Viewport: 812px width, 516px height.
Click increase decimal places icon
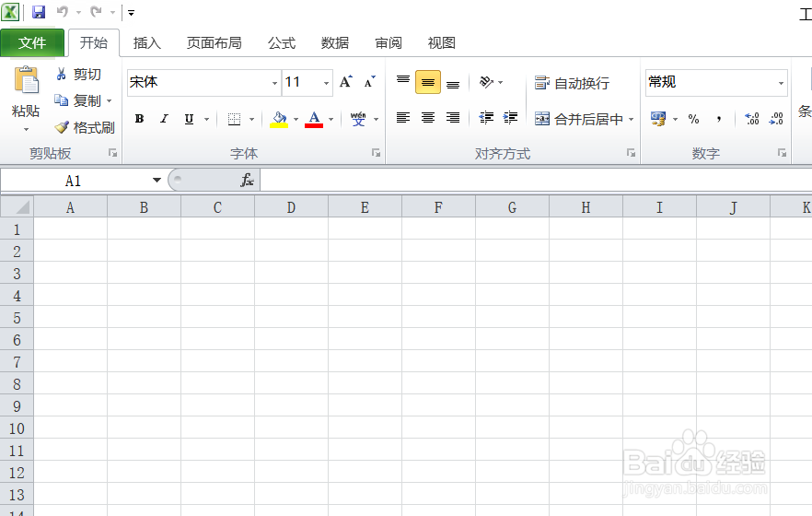751,119
